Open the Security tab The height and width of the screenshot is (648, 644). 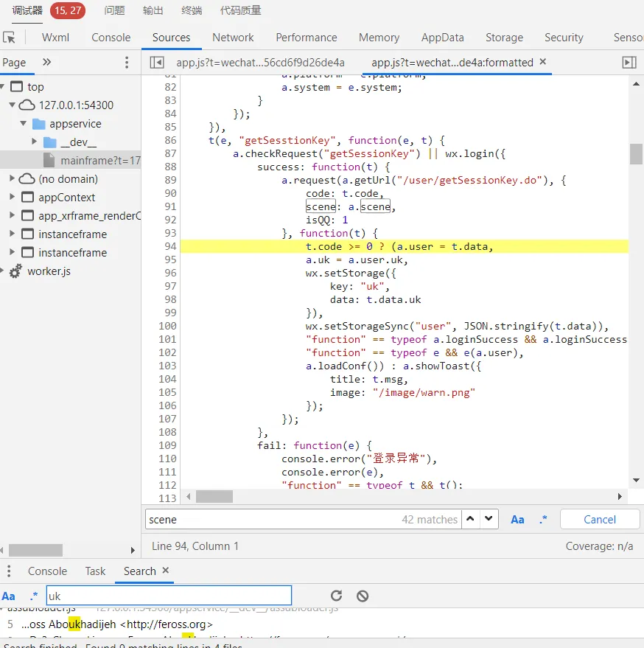(x=564, y=38)
